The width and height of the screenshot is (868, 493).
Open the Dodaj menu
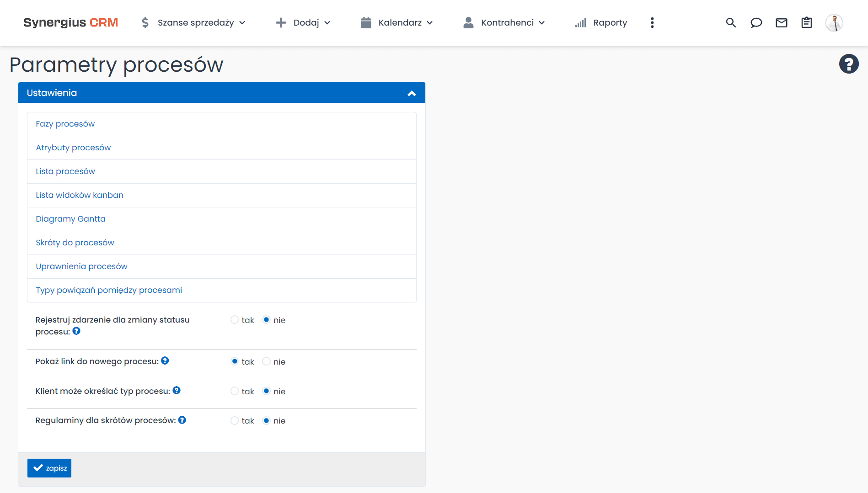[305, 22]
